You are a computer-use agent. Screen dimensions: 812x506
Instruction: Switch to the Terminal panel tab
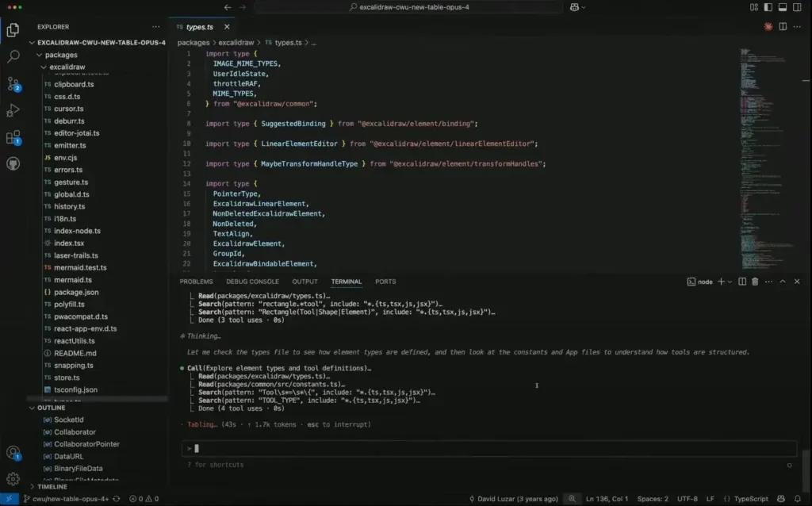pyautogui.click(x=346, y=282)
